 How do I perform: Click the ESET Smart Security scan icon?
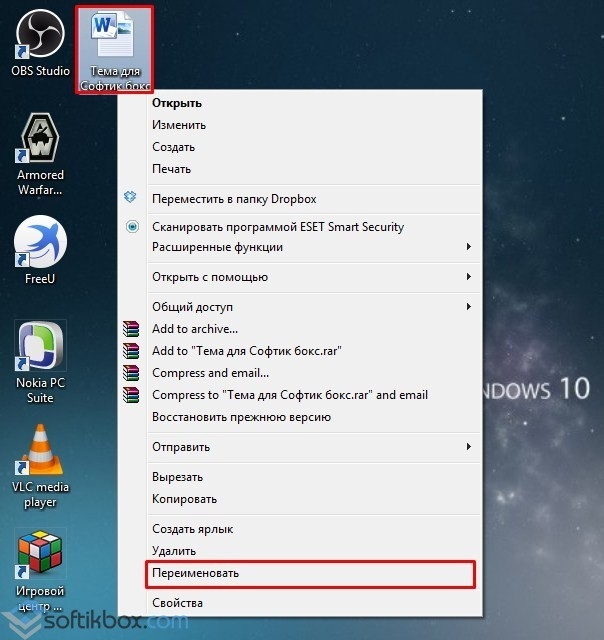(x=132, y=227)
